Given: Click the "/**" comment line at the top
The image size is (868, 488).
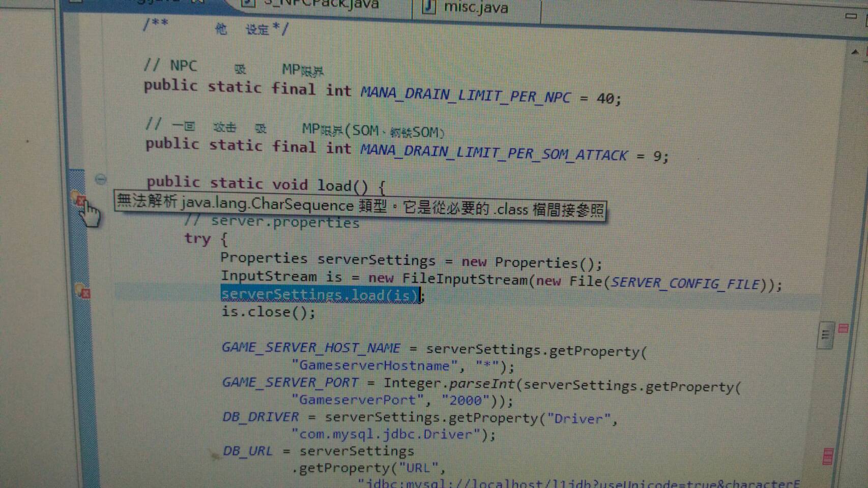Looking at the screenshot, I should coord(216,26).
